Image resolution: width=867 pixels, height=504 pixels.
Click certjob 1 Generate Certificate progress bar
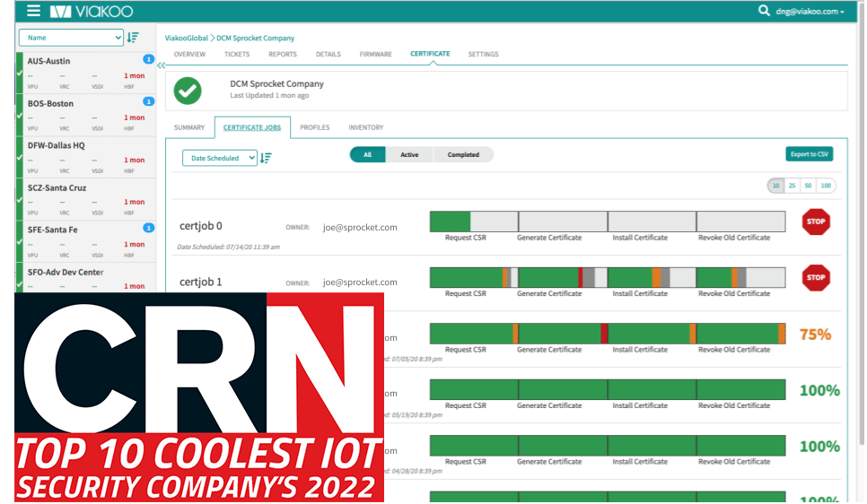(563, 277)
